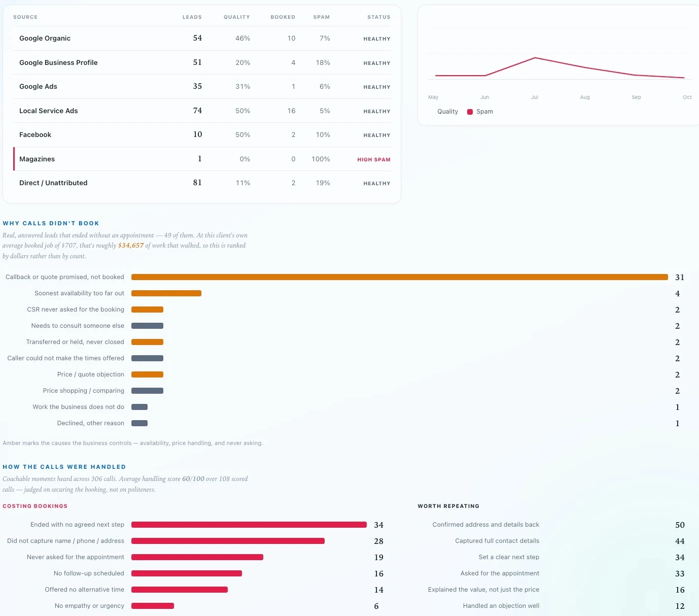The image size is (699, 616).
Task: Click the Magazines source name
Action: pyautogui.click(x=37, y=159)
